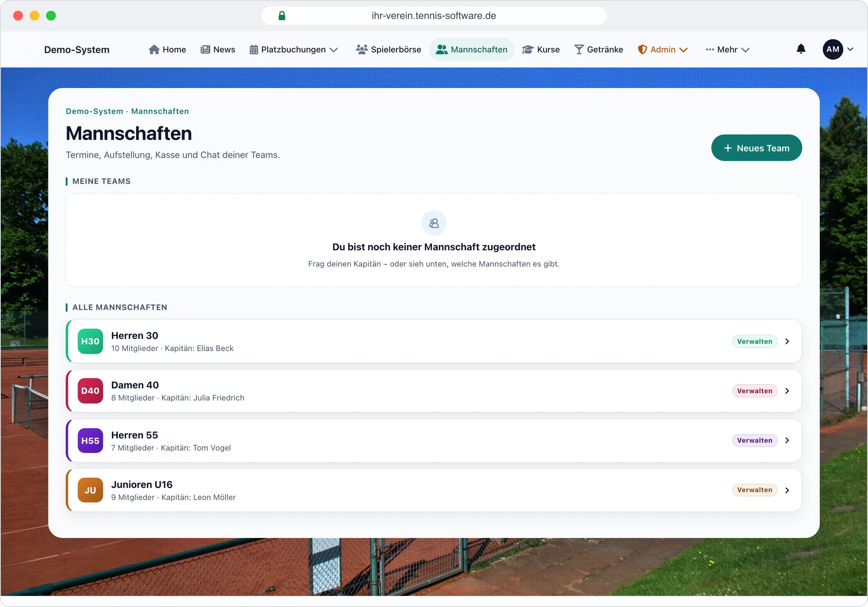Select the Mannschaften navigation tab
The width and height of the screenshot is (868, 607).
point(472,50)
